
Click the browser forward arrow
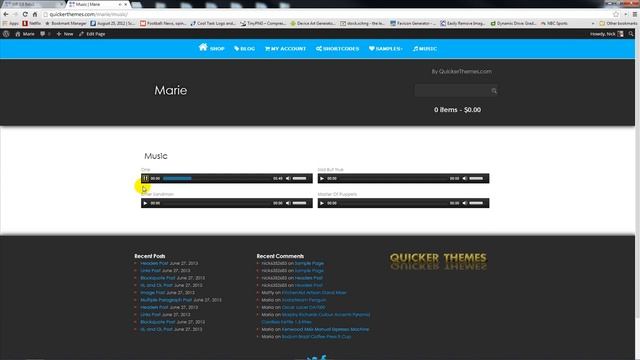point(16,14)
